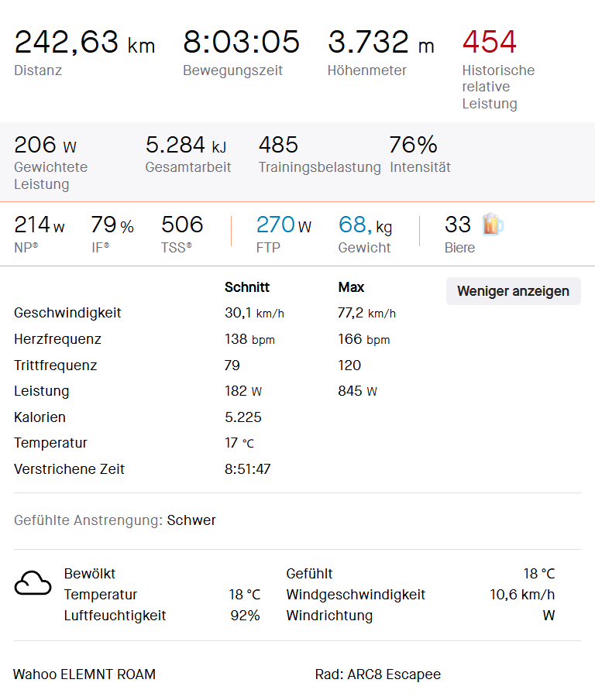Select the W Windrichtung value

tap(549, 616)
